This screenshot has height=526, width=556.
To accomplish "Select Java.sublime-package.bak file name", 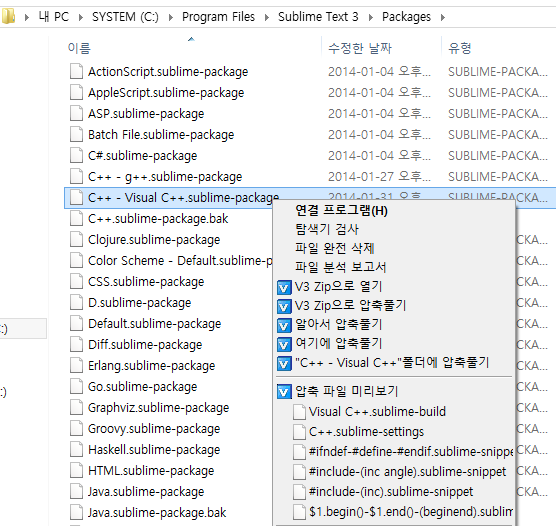I will (x=157, y=512).
